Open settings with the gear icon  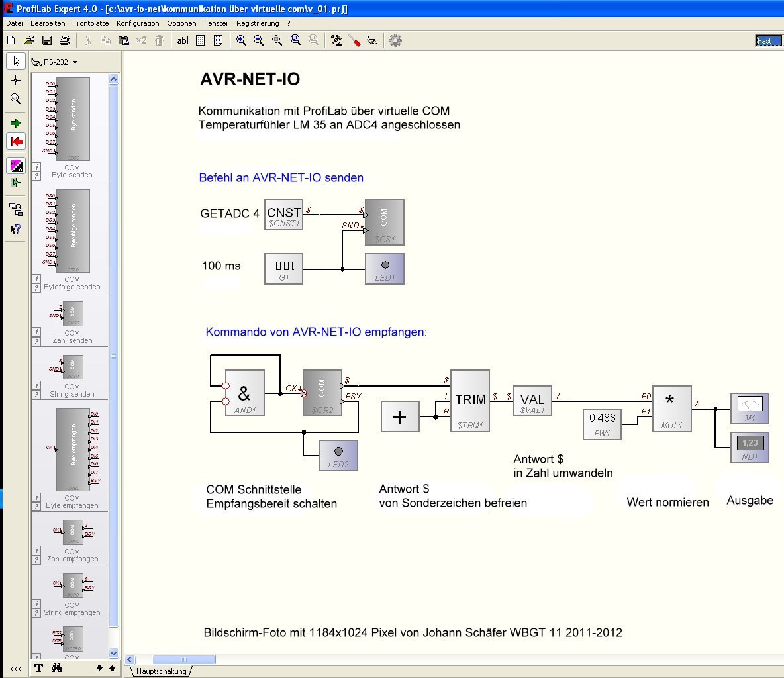click(395, 40)
